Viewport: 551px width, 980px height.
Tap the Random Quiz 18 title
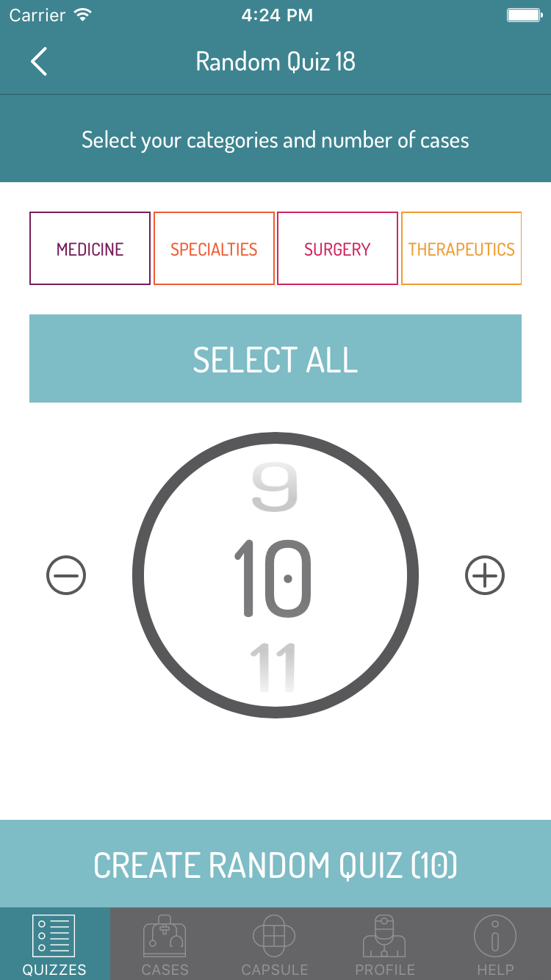coord(275,62)
